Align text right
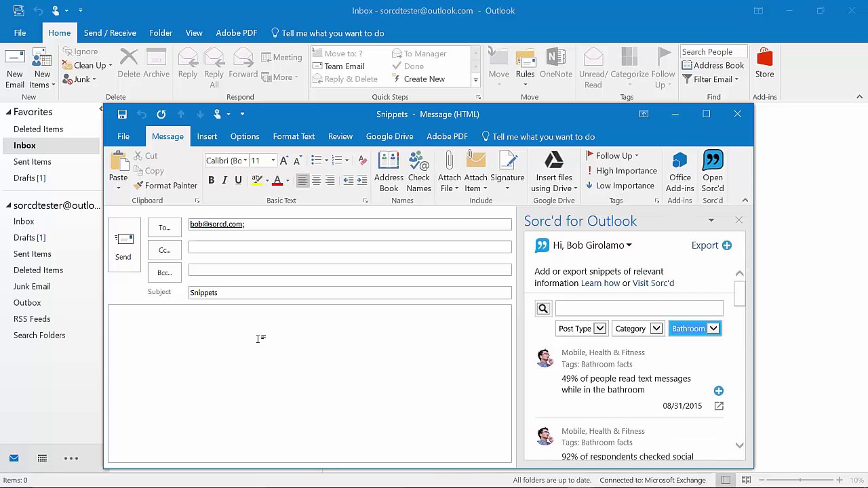 pyautogui.click(x=330, y=180)
